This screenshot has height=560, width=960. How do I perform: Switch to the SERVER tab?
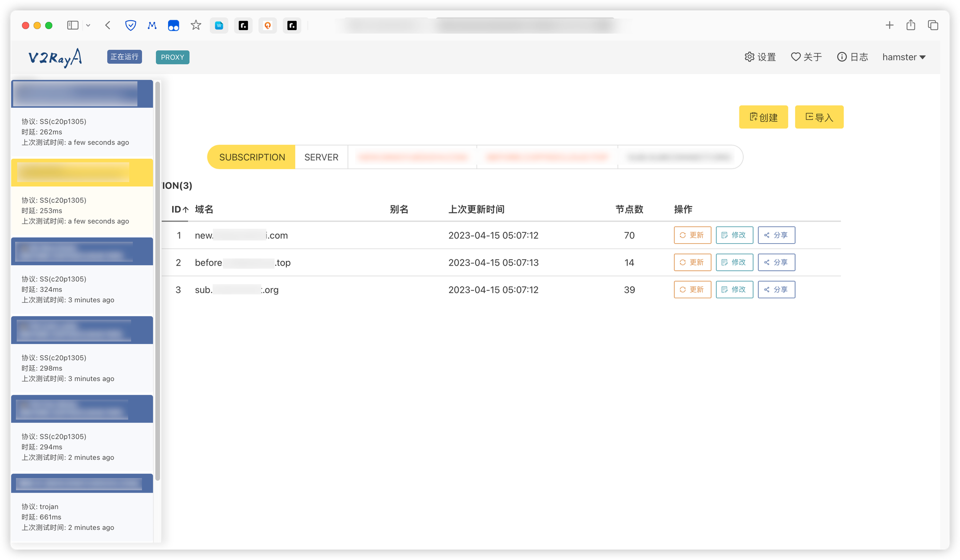(321, 157)
